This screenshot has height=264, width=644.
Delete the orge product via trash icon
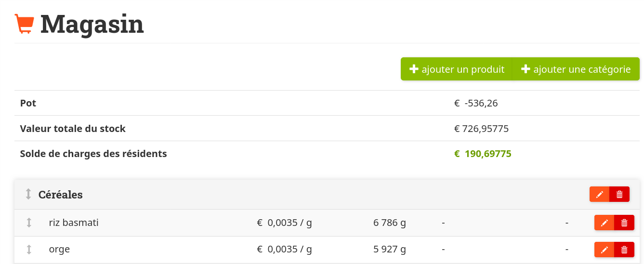624,250
